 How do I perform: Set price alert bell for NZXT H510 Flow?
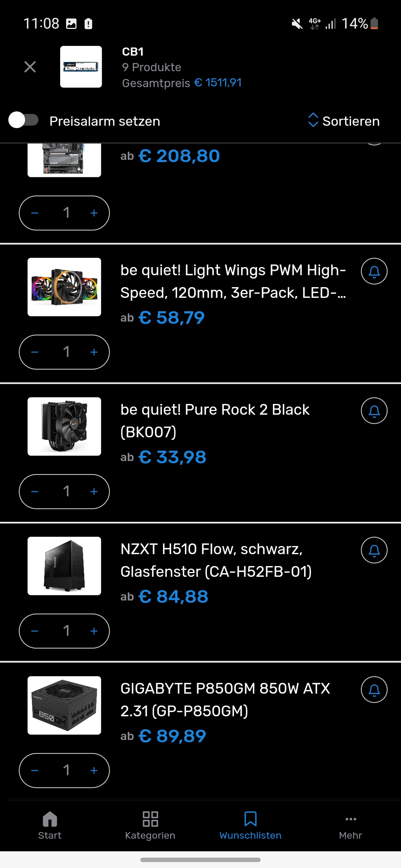(x=374, y=550)
